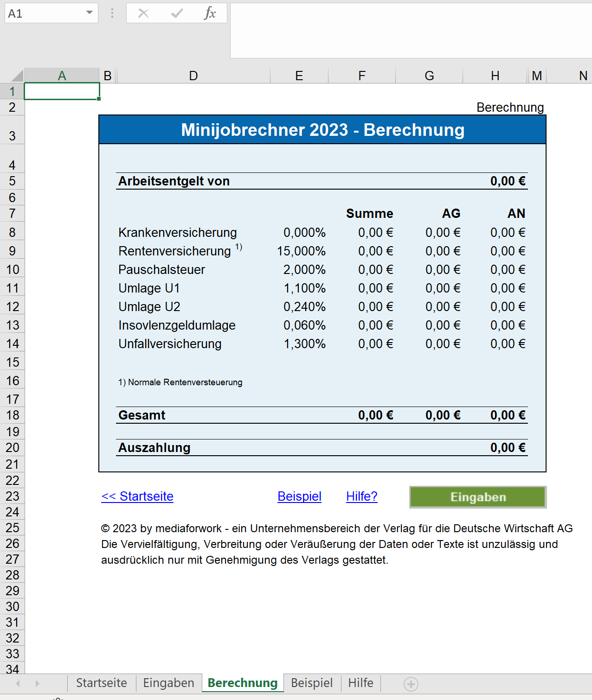Image resolution: width=592 pixels, height=700 pixels.
Task: Add a new sheet with plus icon
Action: click(411, 684)
